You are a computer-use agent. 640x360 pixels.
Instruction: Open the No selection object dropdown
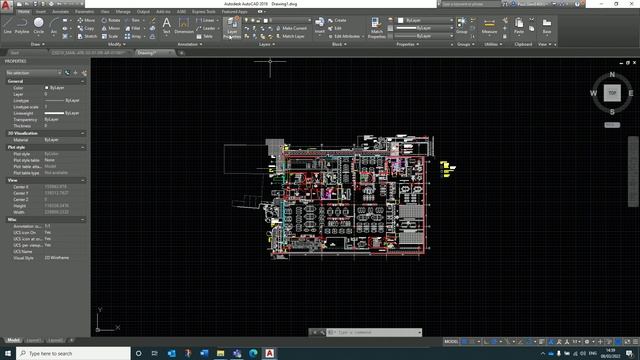click(33, 73)
